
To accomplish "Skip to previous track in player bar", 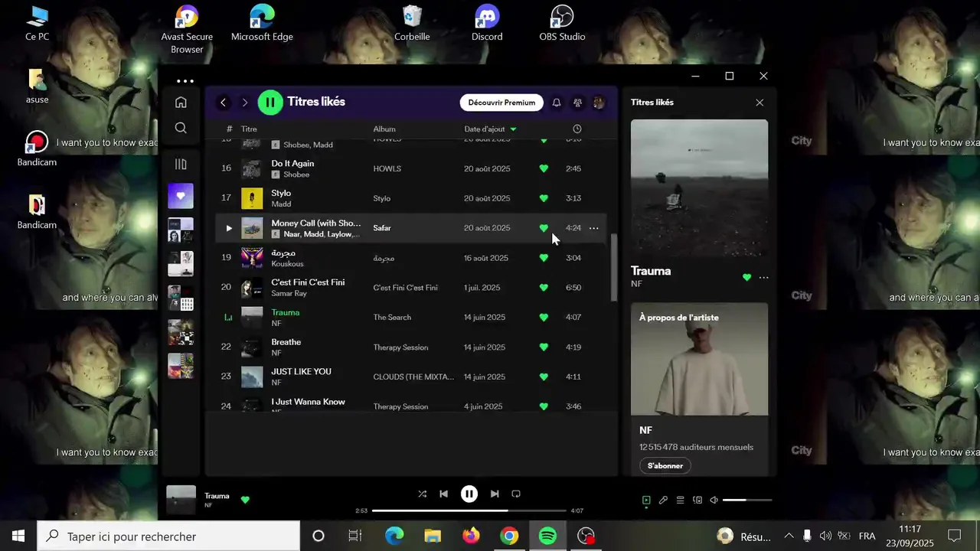I will point(443,494).
